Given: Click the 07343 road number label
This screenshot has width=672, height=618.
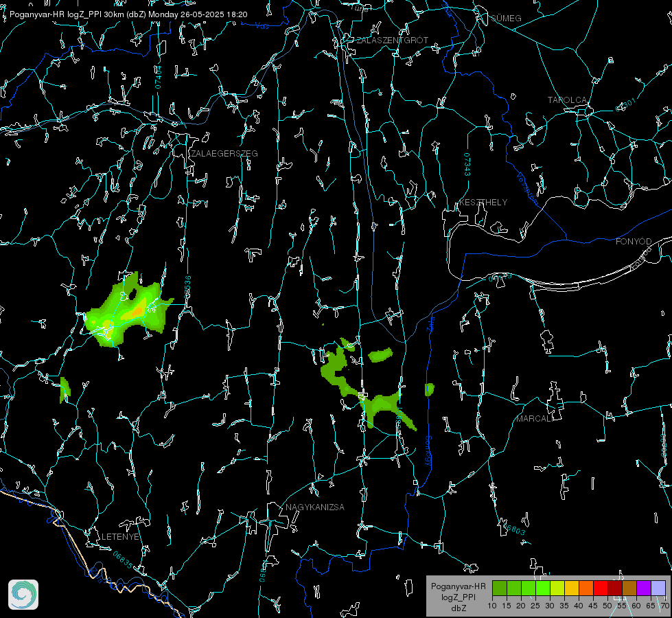Looking at the screenshot, I should pyautogui.click(x=467, y=165).
